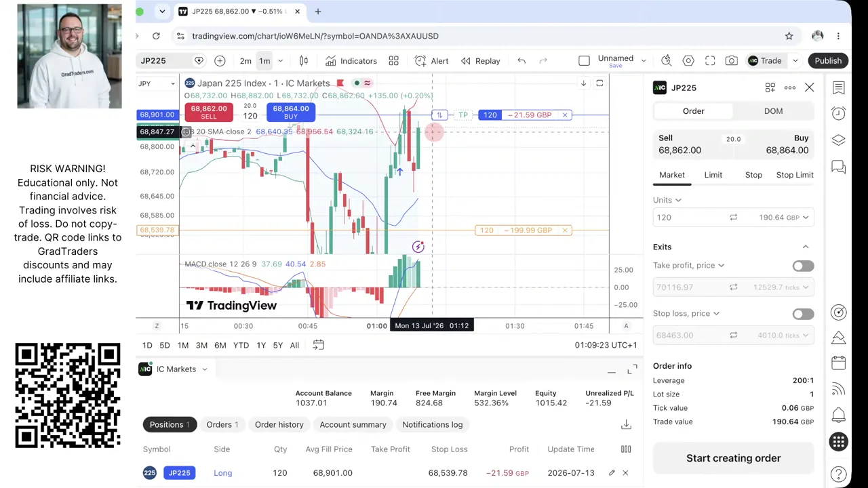Download the positions export icon

click(x=626, y=424)
